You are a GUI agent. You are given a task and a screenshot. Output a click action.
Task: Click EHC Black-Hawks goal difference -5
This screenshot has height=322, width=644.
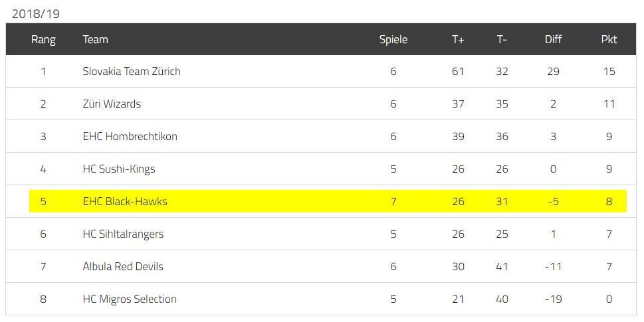pos(553,201)
